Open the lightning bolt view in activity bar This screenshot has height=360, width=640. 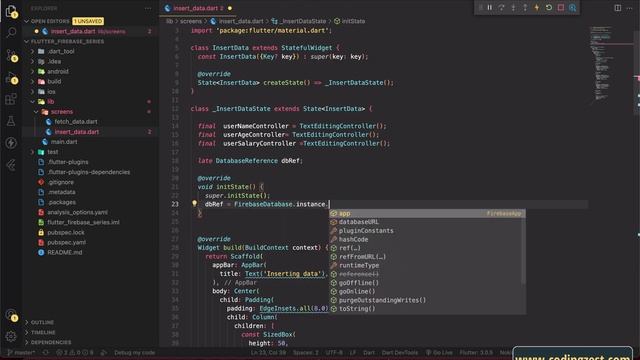point(11,143)
